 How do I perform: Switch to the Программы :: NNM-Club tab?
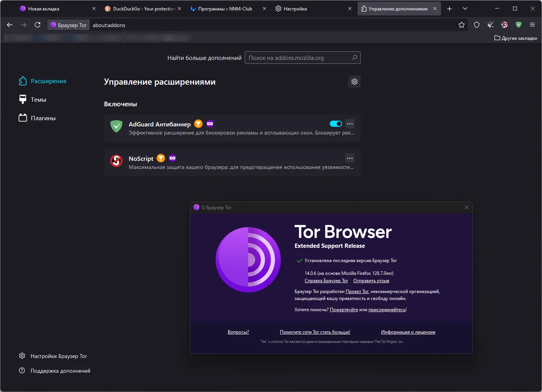click(x=228, y=9)
